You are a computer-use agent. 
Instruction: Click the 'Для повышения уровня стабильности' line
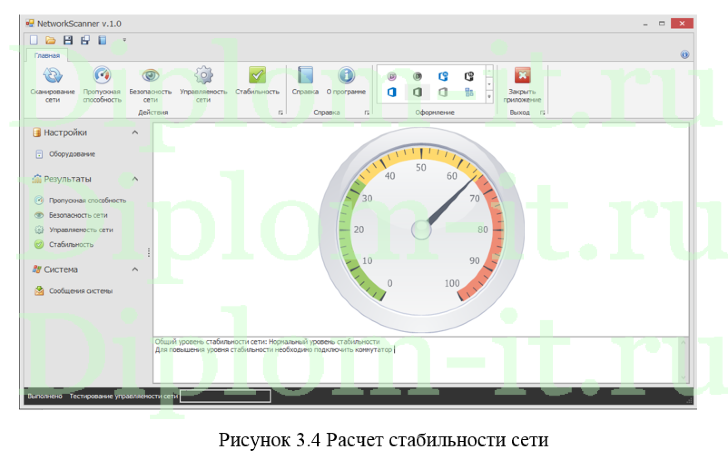(274, 350)
